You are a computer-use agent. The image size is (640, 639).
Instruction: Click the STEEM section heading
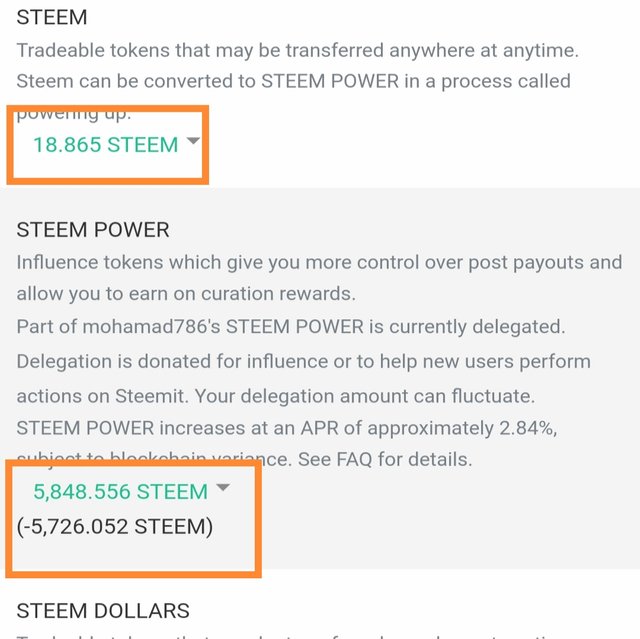coord(52,17)
